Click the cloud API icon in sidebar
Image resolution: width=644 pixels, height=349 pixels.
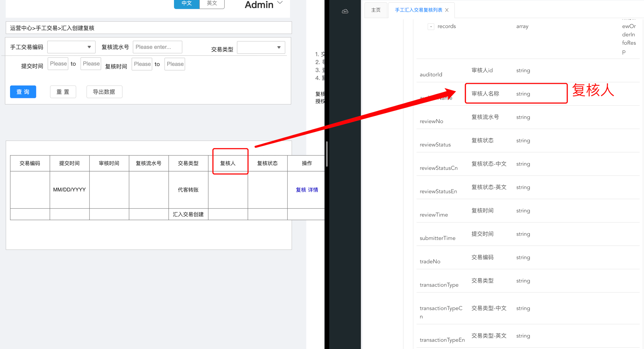tap(345, 11)
